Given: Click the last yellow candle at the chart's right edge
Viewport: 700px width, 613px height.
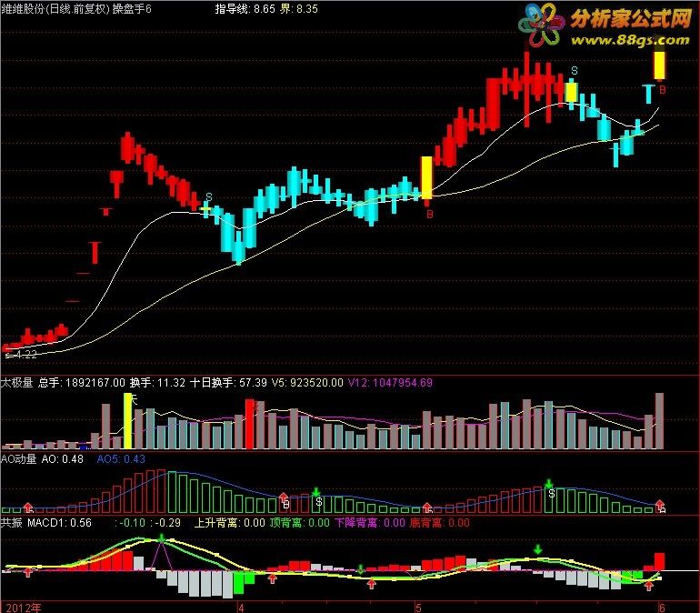Looking at the screenshot, I should [x=659, y=65].
